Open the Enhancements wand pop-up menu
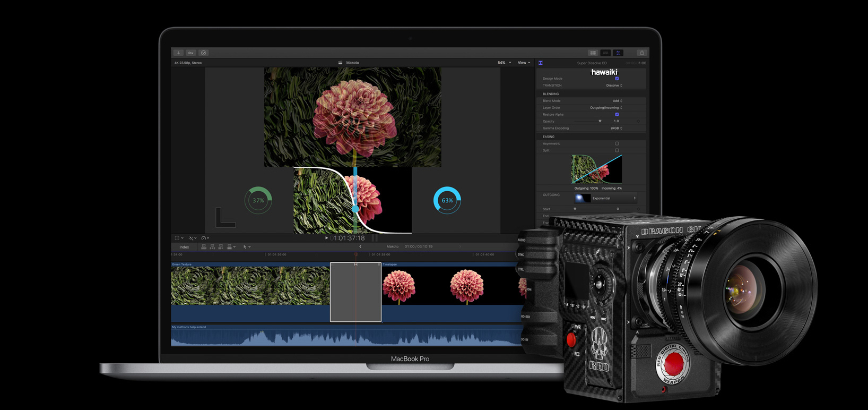Image resolution: width=868 pixels, height=410 pixels. 193,238
